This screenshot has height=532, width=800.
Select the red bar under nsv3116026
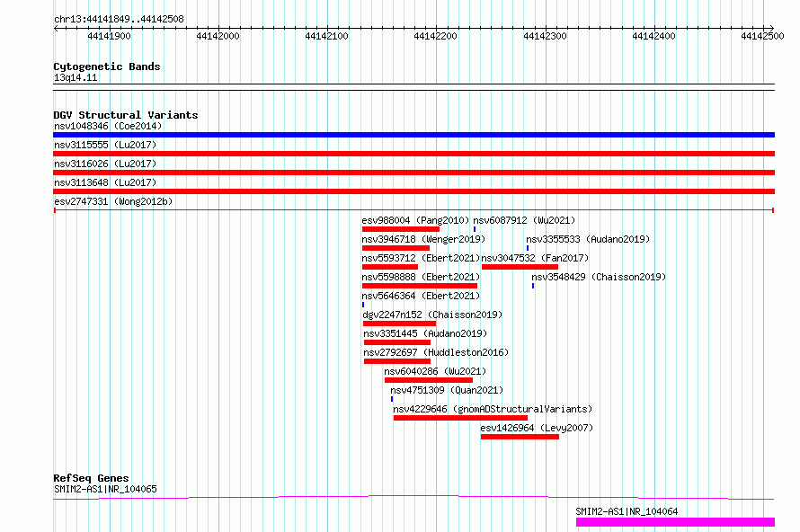click(x=413, y=173)
